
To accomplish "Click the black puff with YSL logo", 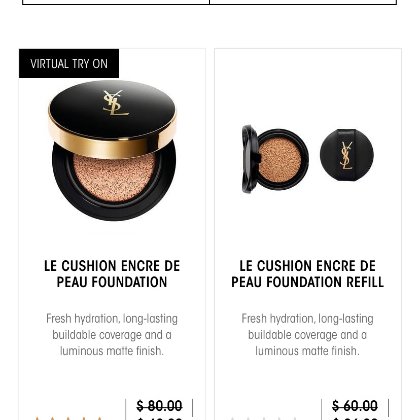I will pos(347,155).
